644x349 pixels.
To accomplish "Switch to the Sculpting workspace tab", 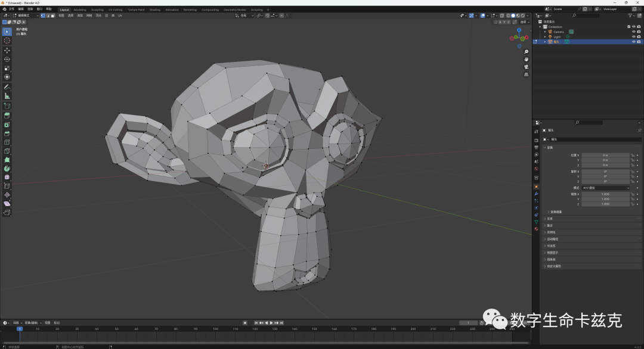I will 97,10.
